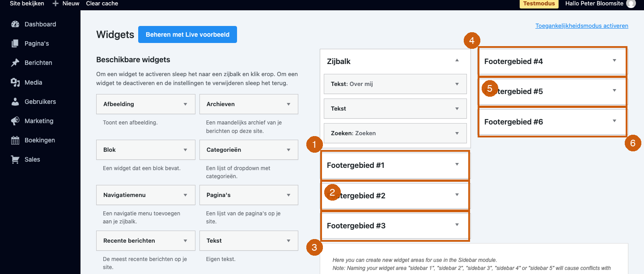Expand the untitled Tekst widget in Zijbalk

coord(457,108)
